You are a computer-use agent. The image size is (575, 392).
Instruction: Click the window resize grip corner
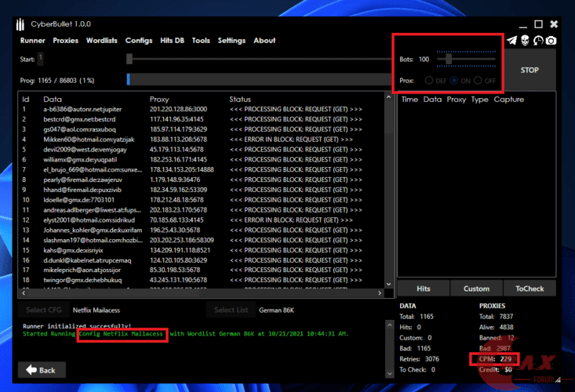point(558,380)
